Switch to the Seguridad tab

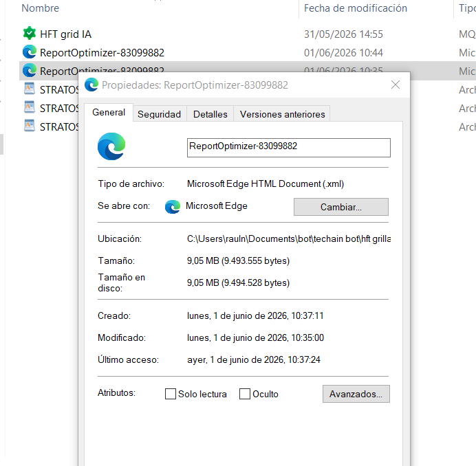coord(160,114)
